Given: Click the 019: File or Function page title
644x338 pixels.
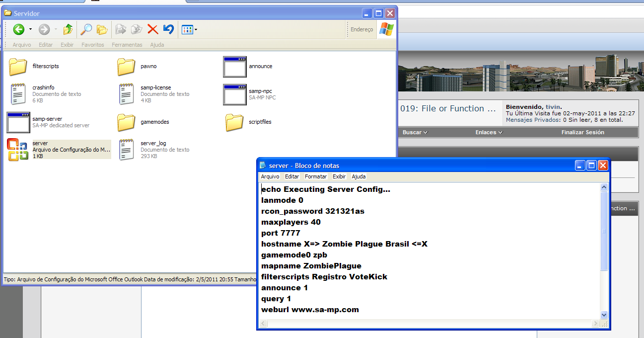Looking at the screenshot, I should tap(448, 108).
